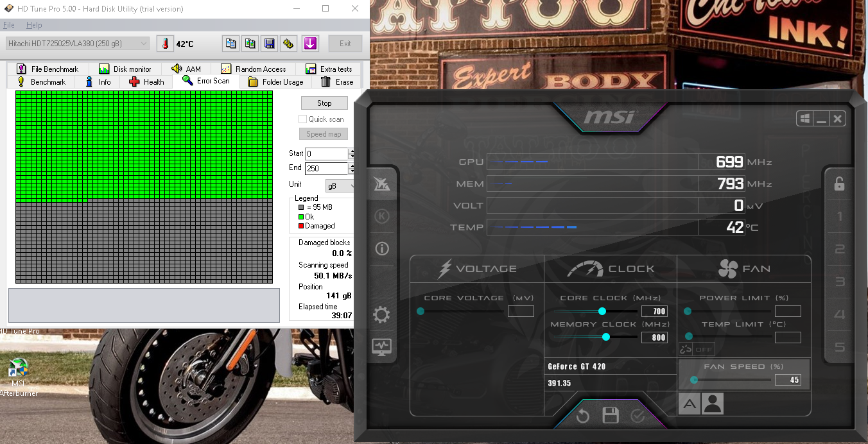Click the Memory Clock value field 800
Screen dimensions: 868x444
pyautogui.click(x=654, y=337)
